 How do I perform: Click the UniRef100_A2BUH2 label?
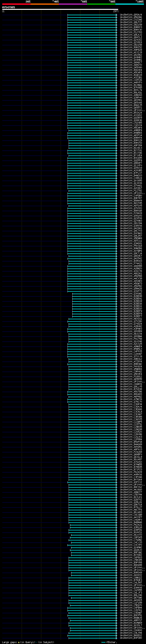coord(131,326)
